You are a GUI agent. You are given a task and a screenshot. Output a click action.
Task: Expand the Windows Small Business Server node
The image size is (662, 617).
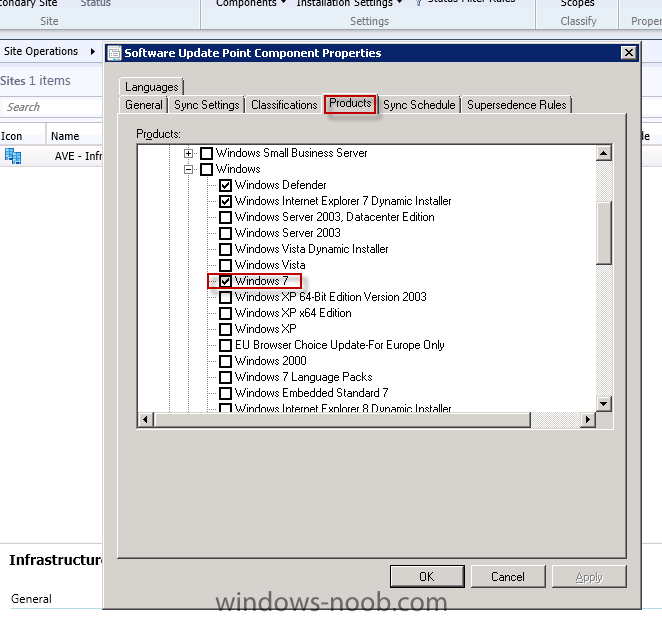188,153
